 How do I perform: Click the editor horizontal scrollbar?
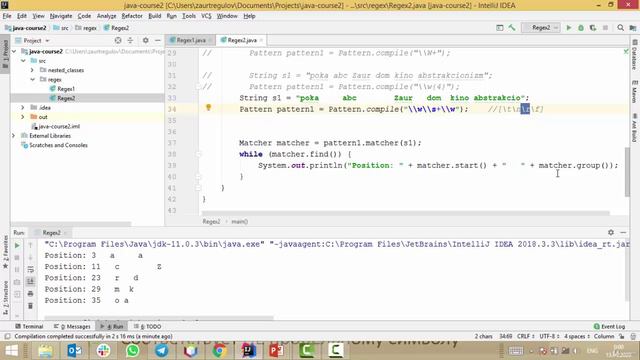405,213
